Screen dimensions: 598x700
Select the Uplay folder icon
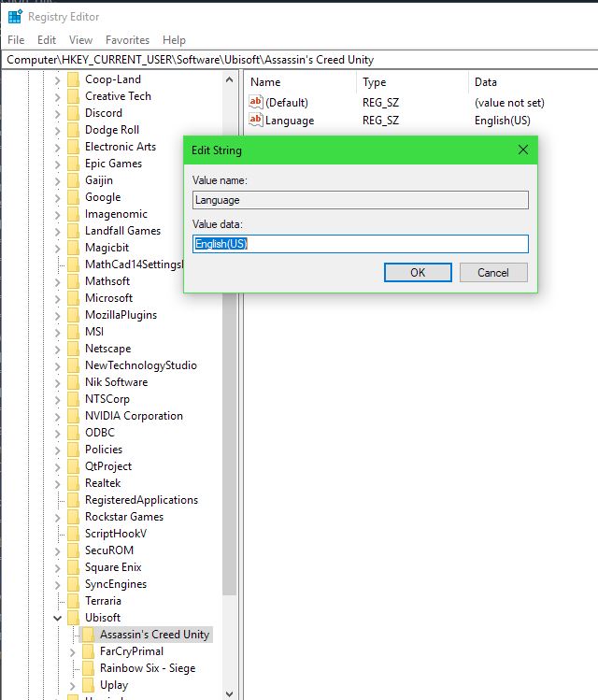coord(89,685)
